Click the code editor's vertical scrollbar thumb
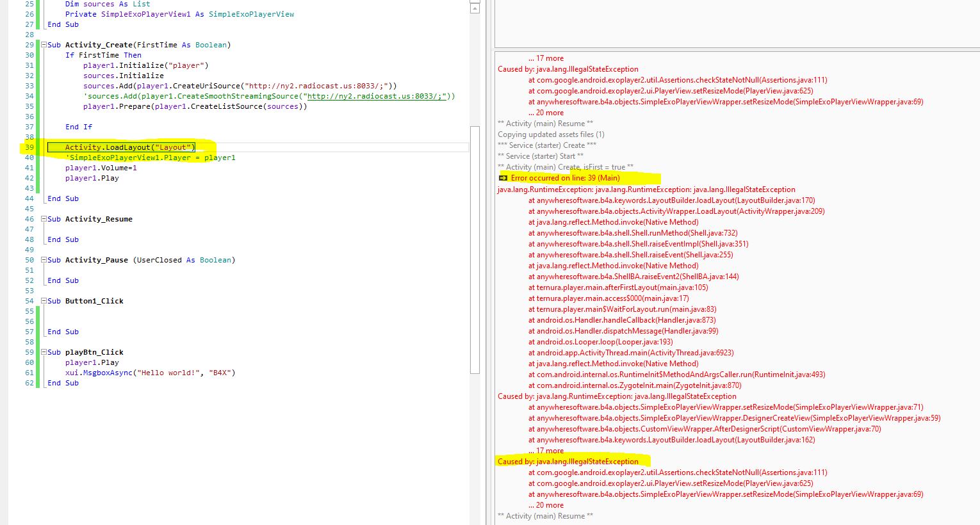The width and height of the screenshot is (980, 525). 475,250
